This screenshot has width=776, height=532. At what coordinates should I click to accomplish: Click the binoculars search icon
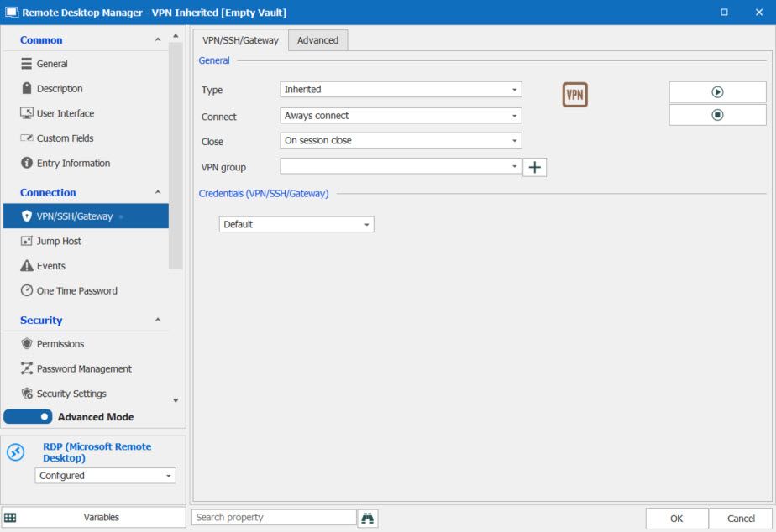(x=367, y=518)
